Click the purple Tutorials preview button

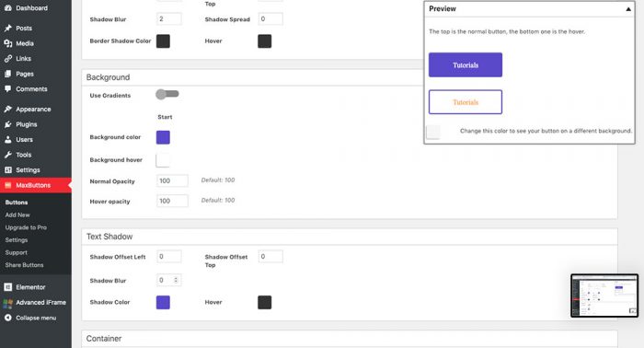click(466, 65)
